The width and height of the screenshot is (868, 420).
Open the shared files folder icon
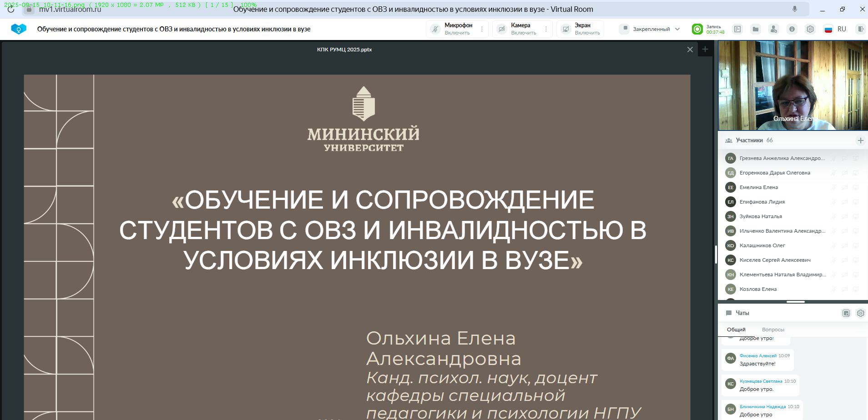[x=756, y=29]
